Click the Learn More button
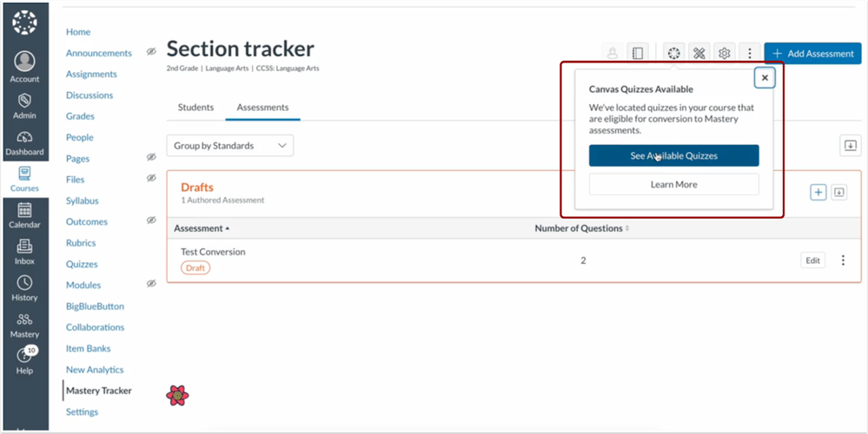 pyautogui.click(x=673, y=184)
